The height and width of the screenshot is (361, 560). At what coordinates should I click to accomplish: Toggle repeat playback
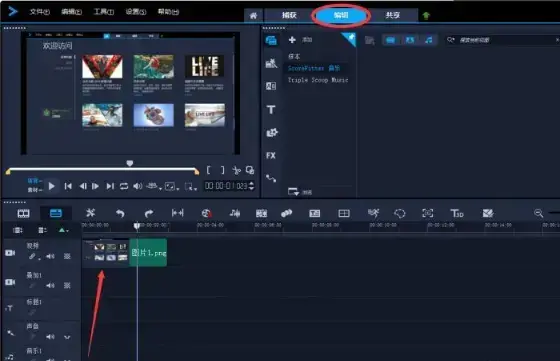pos(124,186)
